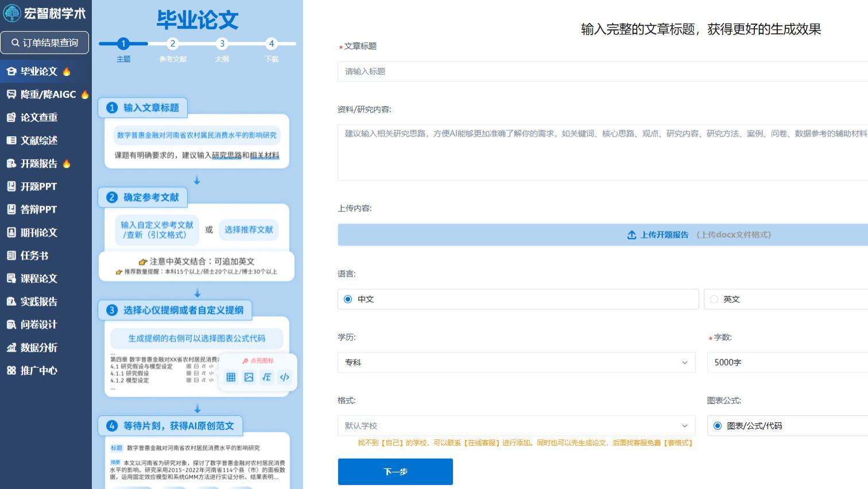The width and height of the screenshot is (868, 489).
Task: Enable the 图表/公式/代码 option
Action: coord(717,425)
